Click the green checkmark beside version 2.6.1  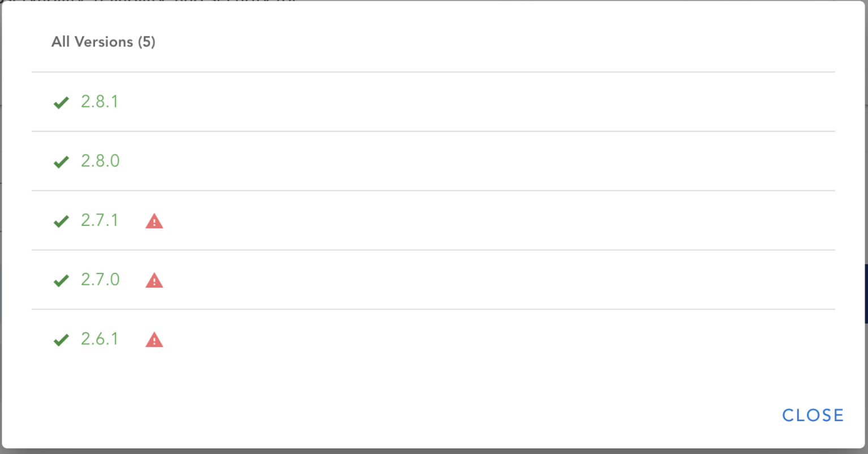[61, 340]
